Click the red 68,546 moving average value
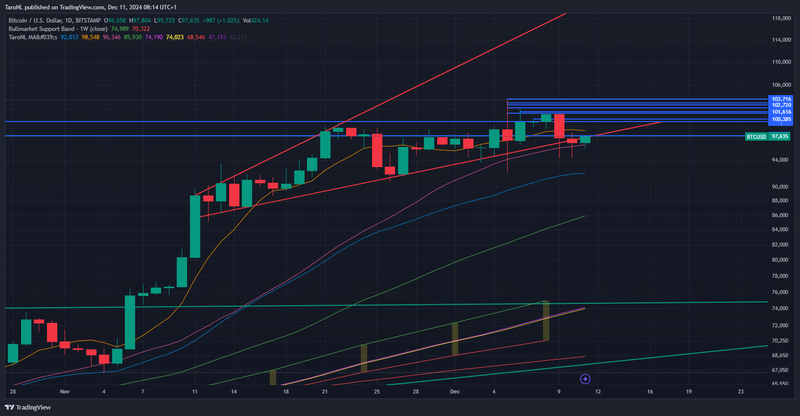The height and width of the screenshot is (416, 800). [196, 37]
